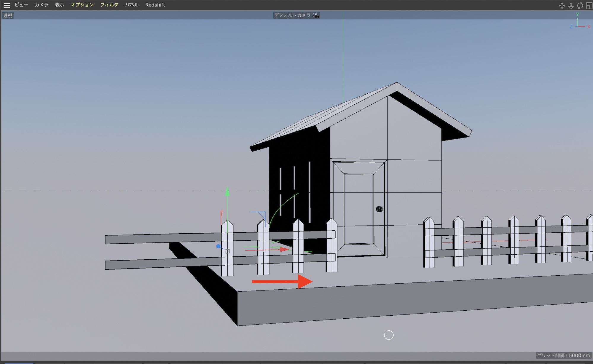Click the camera icon beside デフォルトカメラ

pyautogui.click(x=315, y=15)
